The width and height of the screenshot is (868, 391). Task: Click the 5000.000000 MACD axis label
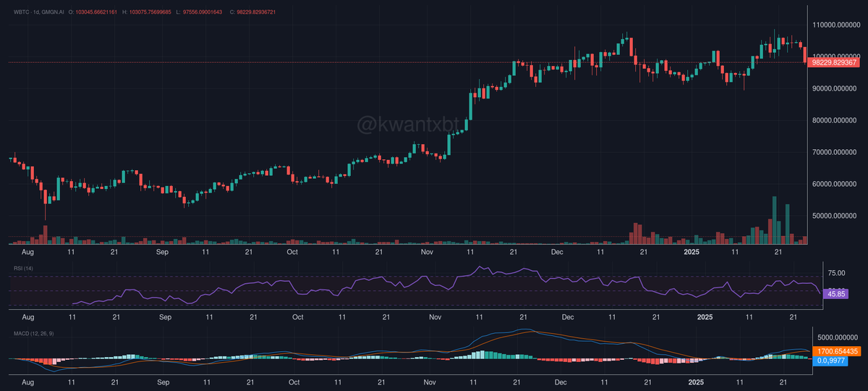pos(838,337)
